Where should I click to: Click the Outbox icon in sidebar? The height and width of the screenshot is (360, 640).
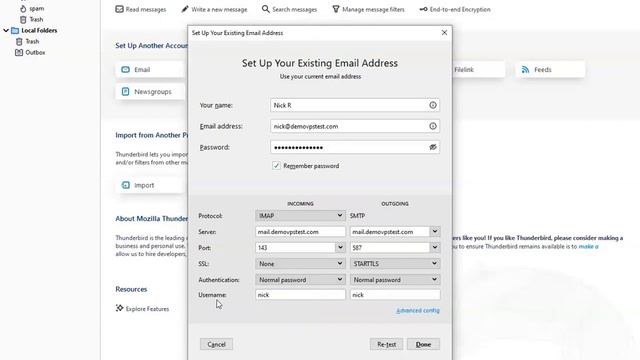click(19, 53)
